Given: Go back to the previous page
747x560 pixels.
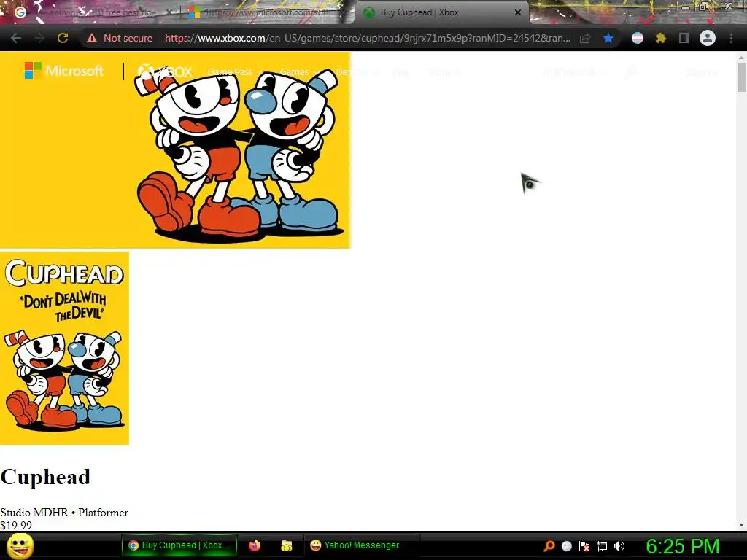Looking at the screenshot, I should click(x=16, y=38).
